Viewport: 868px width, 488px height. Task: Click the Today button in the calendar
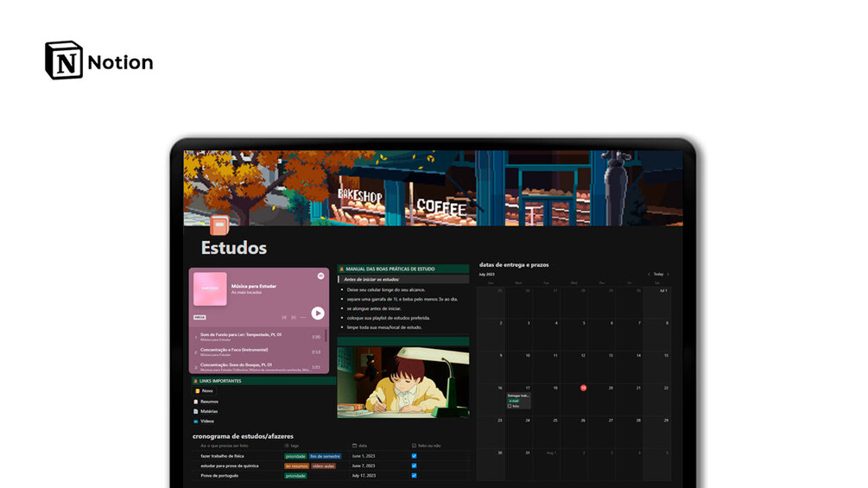point(658,274)
